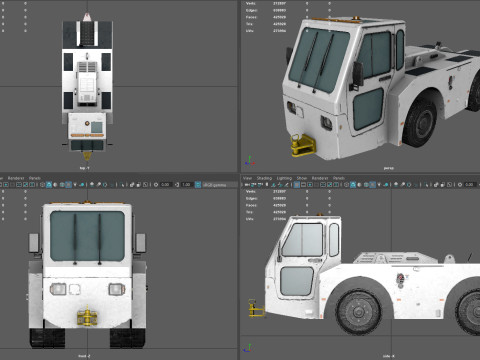
Task: Click Image Plane icon in side view toolbar
Action: [x=274, y=184]
